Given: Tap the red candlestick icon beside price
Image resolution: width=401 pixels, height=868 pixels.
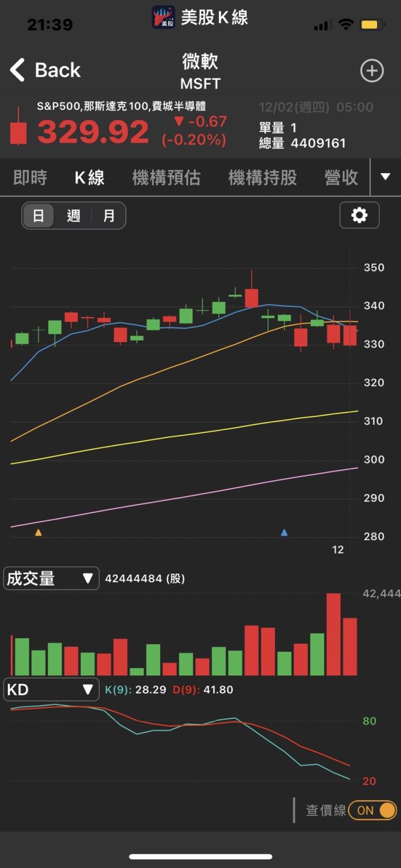Looking at the screenshot, I should pos(18,129).
